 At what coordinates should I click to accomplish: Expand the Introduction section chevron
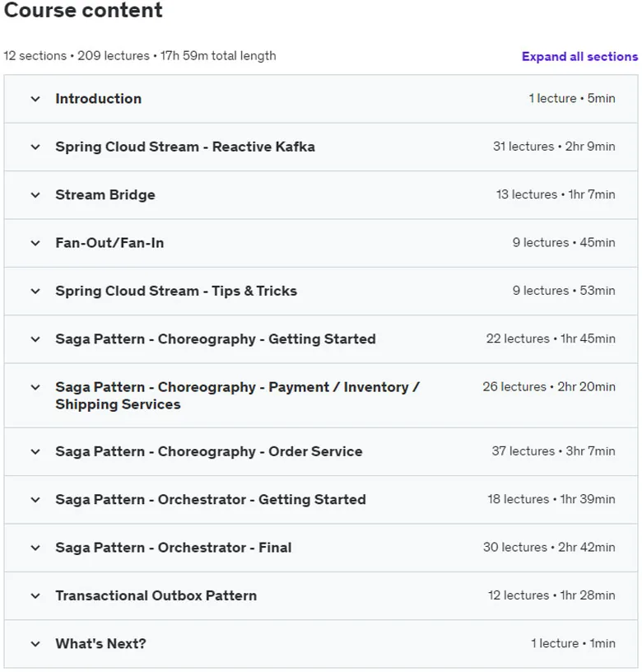(35, 99)
